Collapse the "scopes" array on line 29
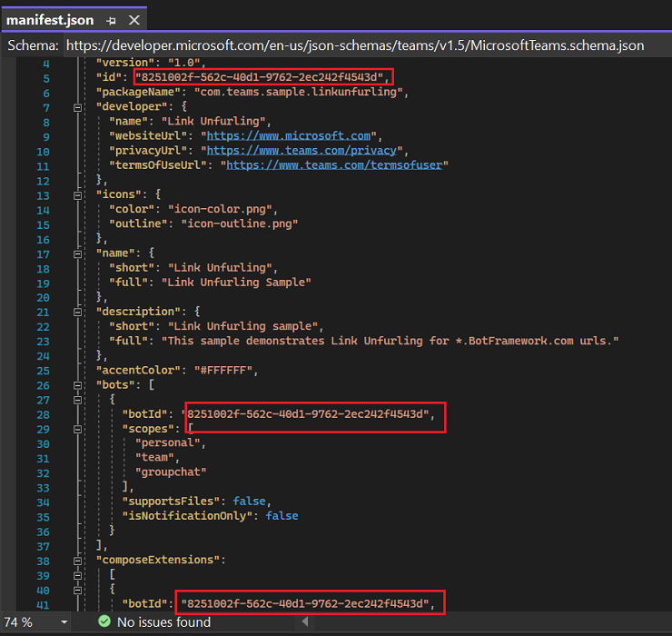The width and height of the screenshot is (672, 636). [x=77, y=429]
